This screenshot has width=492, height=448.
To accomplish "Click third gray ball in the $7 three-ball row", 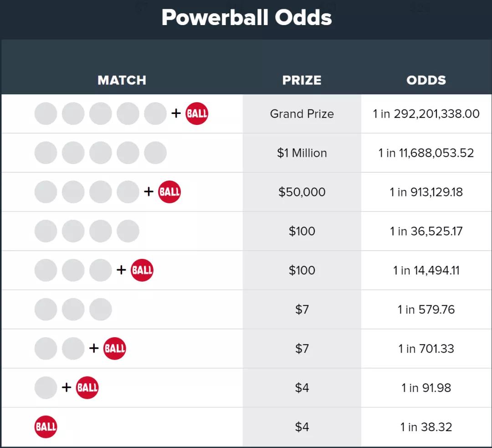I will (101, 309).
